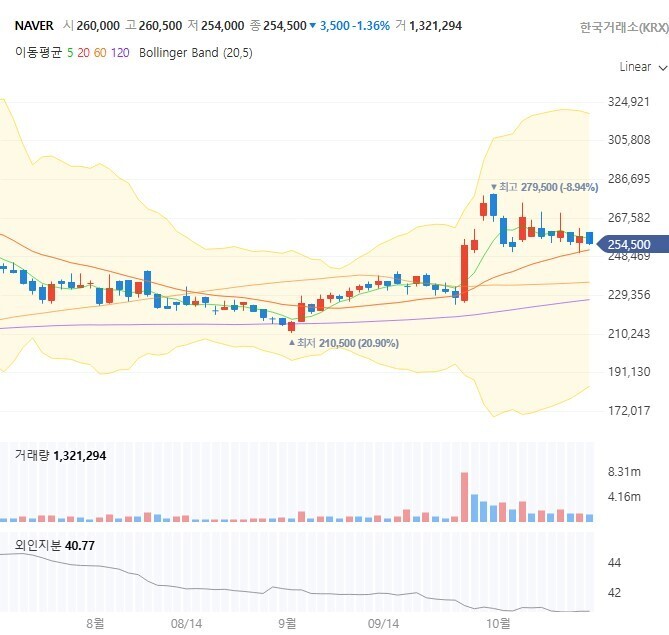Click the 거래량 1,321,294 volume label
Screen dimensions: 669x635
pyautogui.click(x=60, y=455)
